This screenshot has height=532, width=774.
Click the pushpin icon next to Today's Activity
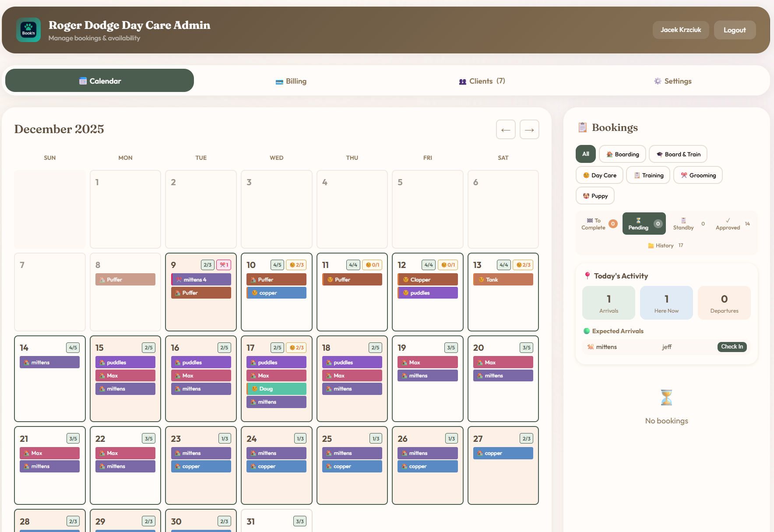(x=586, y=276)
